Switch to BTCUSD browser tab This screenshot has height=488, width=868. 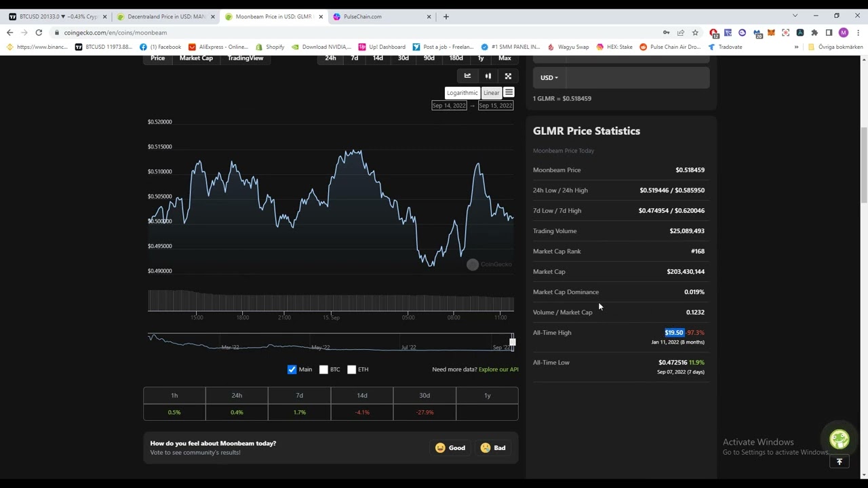(x=56, y=16)
